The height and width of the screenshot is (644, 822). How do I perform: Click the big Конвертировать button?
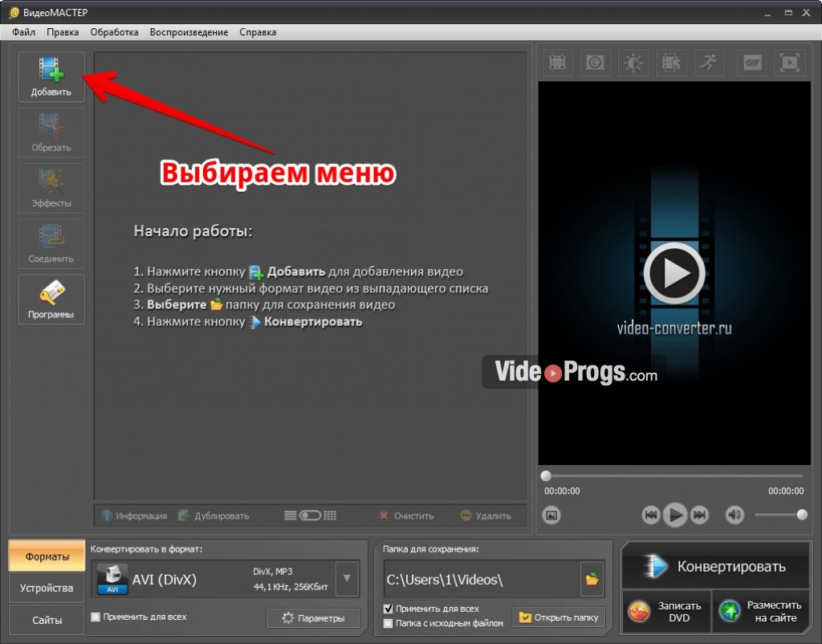(715, 566)
